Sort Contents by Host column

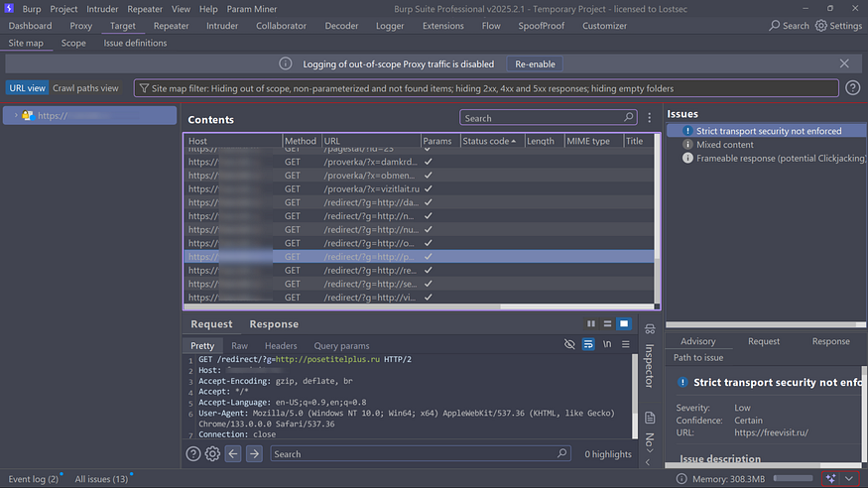pyautogui.click(x=233, y=141)
